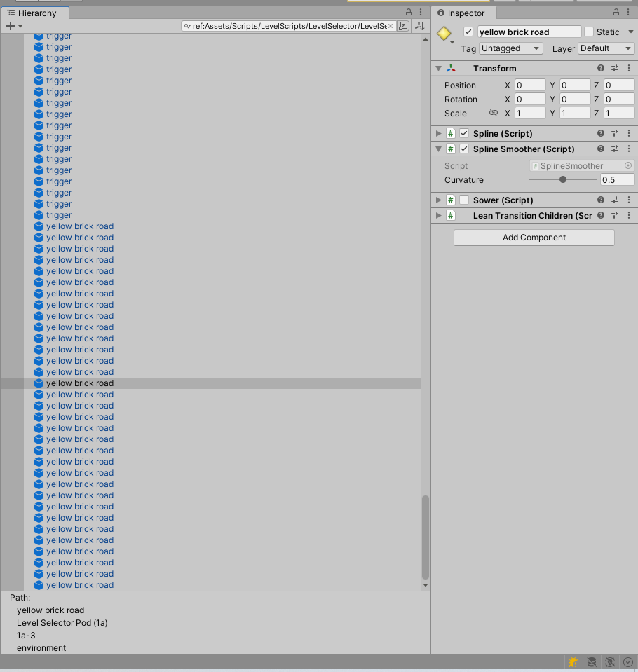Image resolution: width=638 pixels, height=672 pixels.
Task: Click the icon right of Hierarchy search
Action: pyautogui.click(x=420, y=26)
